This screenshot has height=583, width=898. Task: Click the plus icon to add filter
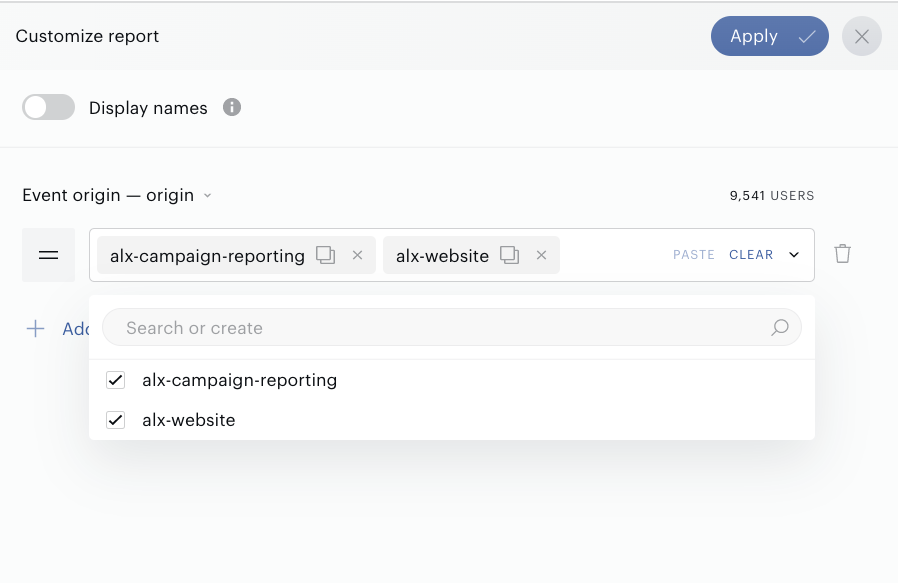click(x=36, y=329)
